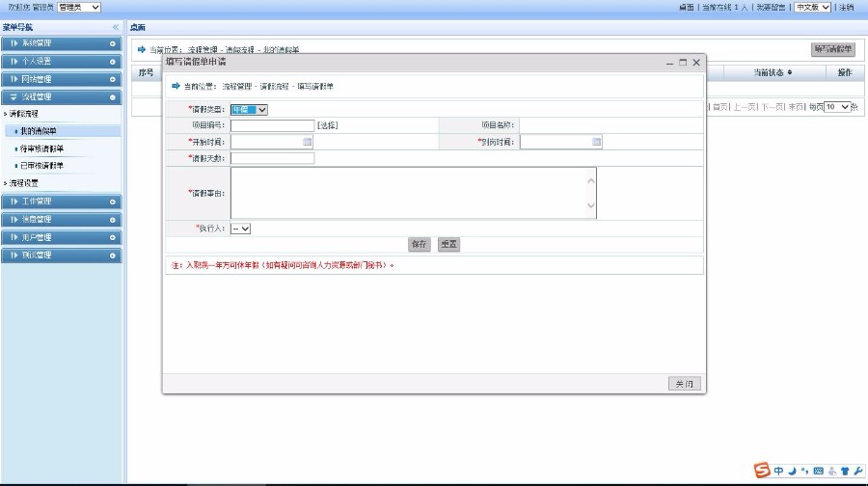Maximize the 填写请假单申请 dialog
Image resolution: width=868 pixels, height=486 pixels.
(683, 63)
